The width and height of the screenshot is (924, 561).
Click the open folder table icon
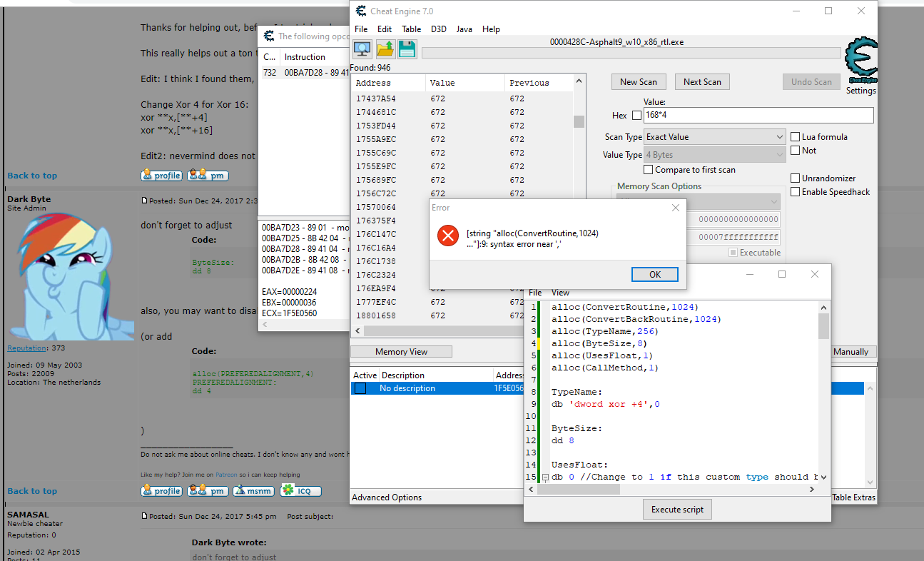tap(385, 49)
